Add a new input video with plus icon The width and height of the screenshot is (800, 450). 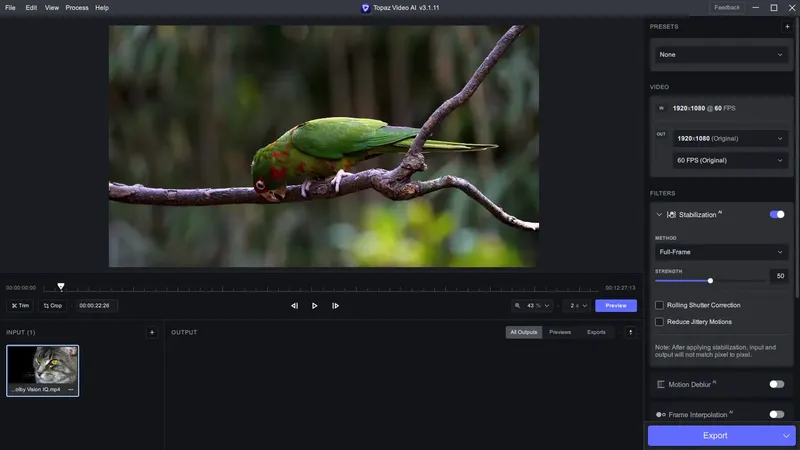click(152, 332)
